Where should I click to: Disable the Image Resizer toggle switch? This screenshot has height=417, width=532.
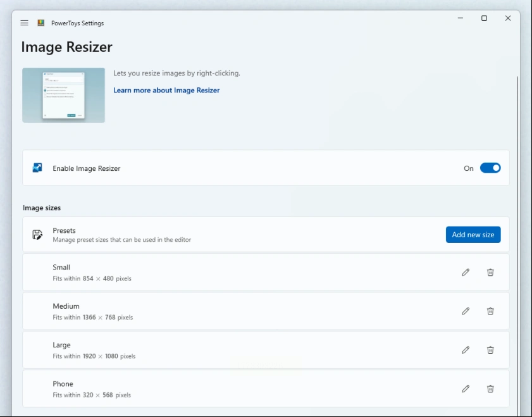pyautogui.click(x=490, y=168)
